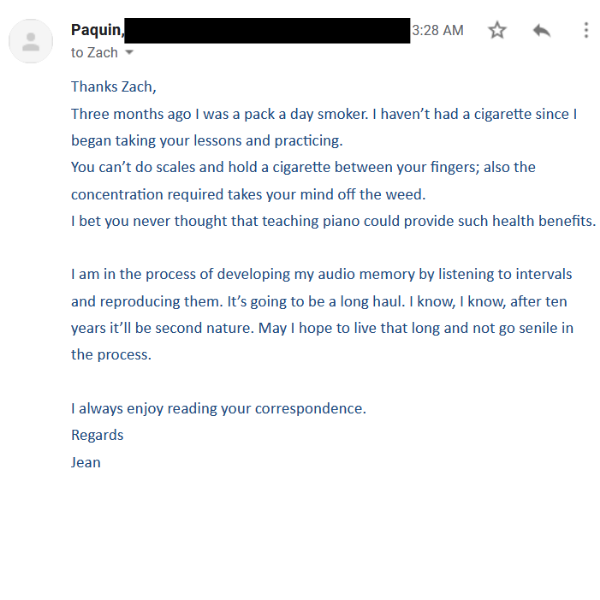Click the line starting "You can't do scales"
600x600 pixels.
pyautogui.click(x=303, y=167)
